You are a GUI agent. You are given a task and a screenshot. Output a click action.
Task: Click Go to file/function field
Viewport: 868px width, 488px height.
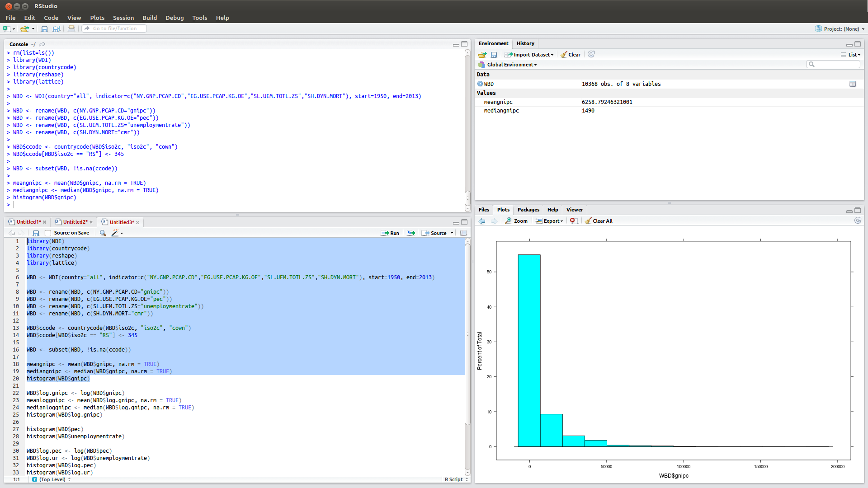coord(115,28)
